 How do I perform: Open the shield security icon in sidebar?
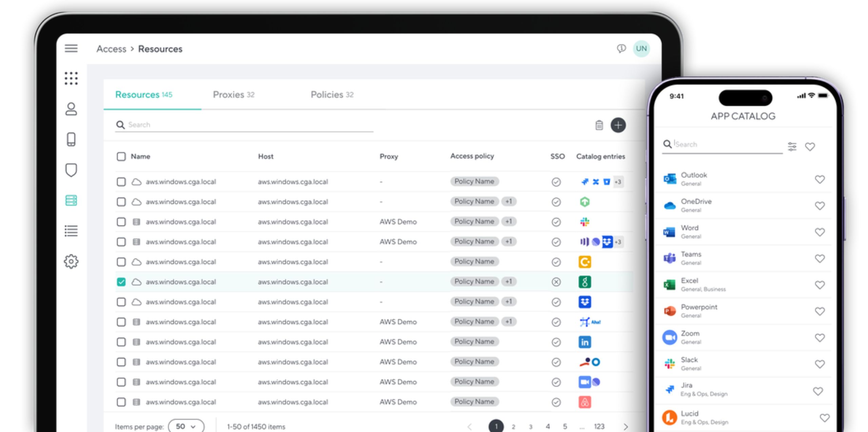71,170
